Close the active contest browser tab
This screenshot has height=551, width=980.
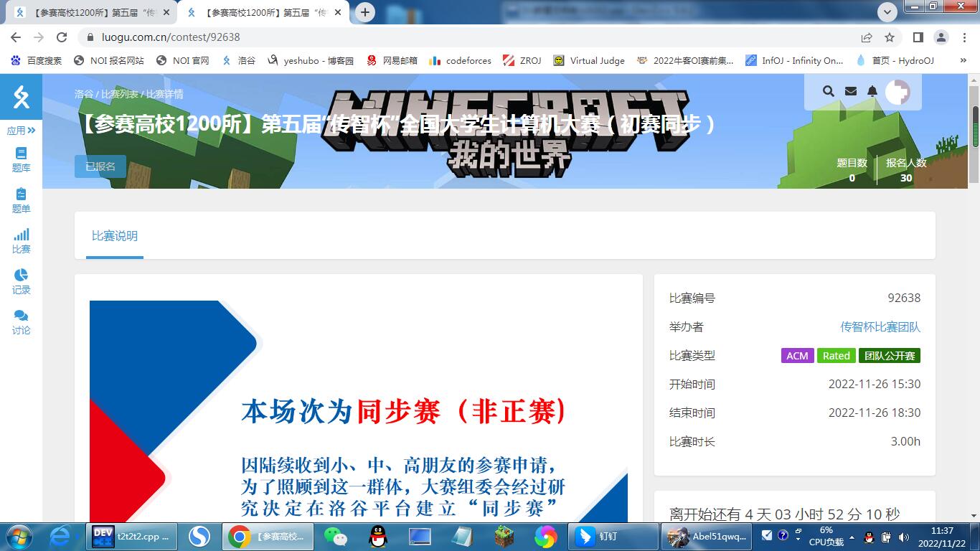337,13
